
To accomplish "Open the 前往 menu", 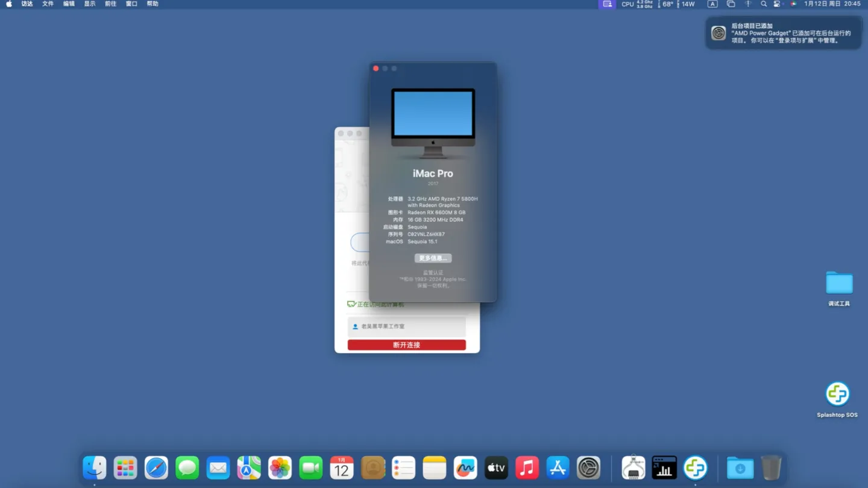I will (110, 4).
